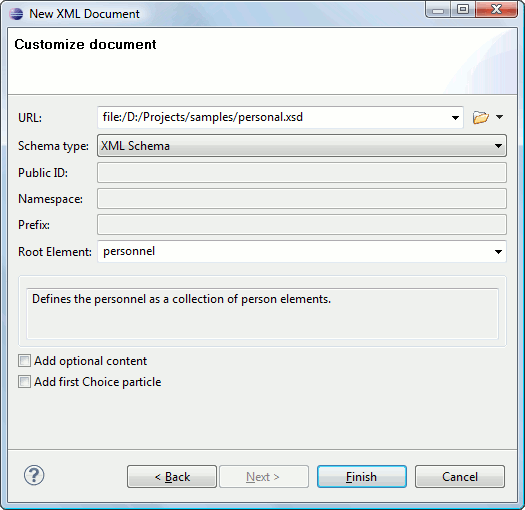The image size is (525, 510).
Task: Click the Public ID field
Action: (x=302, y=173)
